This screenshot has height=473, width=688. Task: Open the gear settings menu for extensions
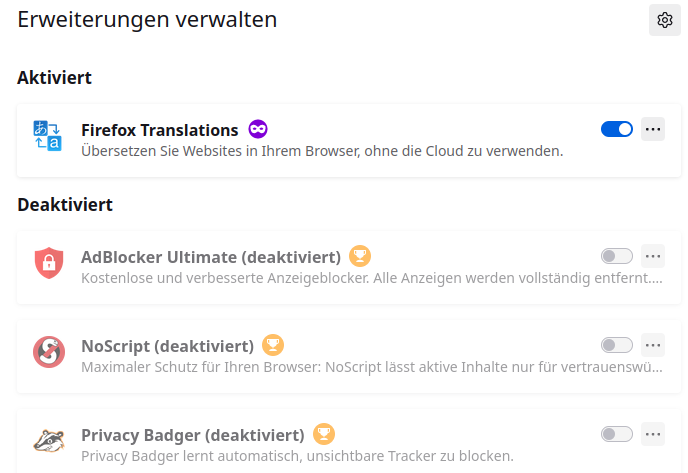pyautogui.click(x=665, y=20)
